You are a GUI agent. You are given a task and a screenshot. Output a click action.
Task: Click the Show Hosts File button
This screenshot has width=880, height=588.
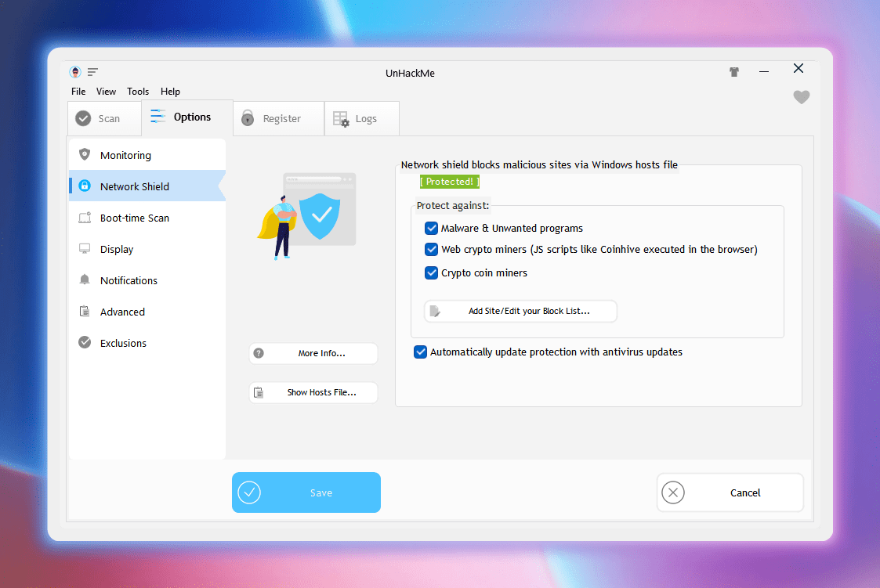(x=313, y=392)
